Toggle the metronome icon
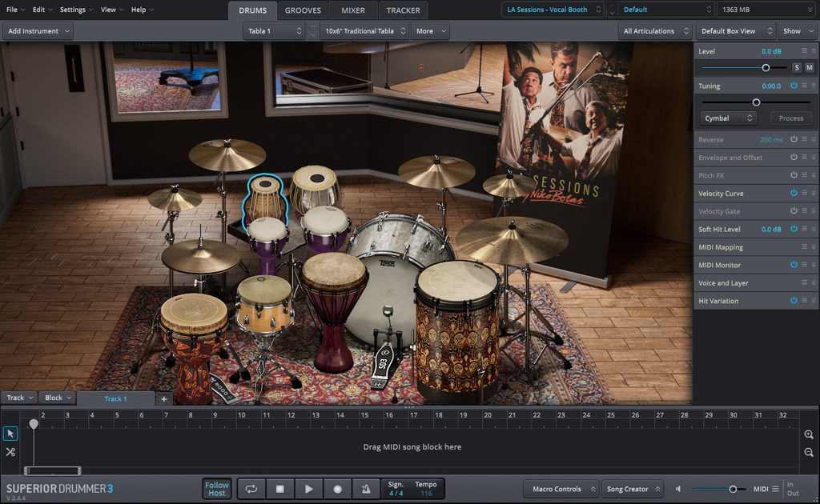The image size is (820, 504). pos(365,489)
